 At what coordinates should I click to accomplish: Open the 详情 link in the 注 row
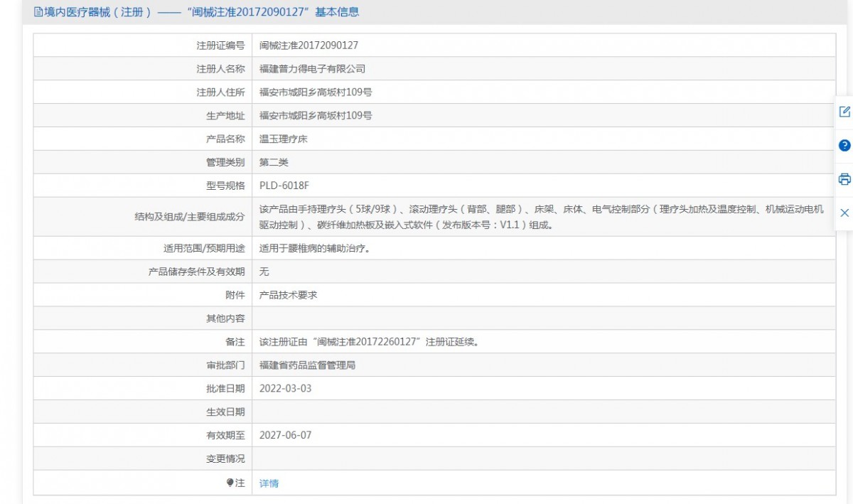pyautogui.click(x=269, y=483)
